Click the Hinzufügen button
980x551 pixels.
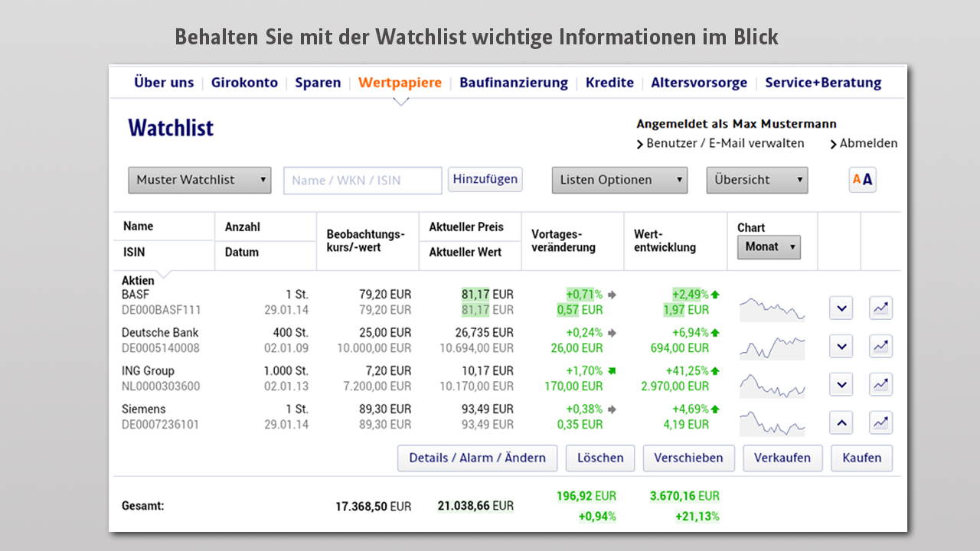pyautogui.click(x=485, y=179)
